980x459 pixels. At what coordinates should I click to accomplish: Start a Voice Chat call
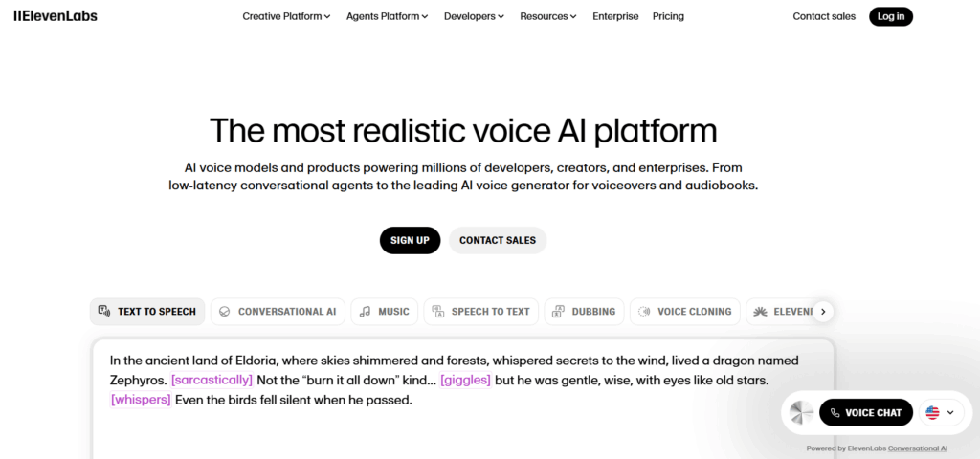866,412
